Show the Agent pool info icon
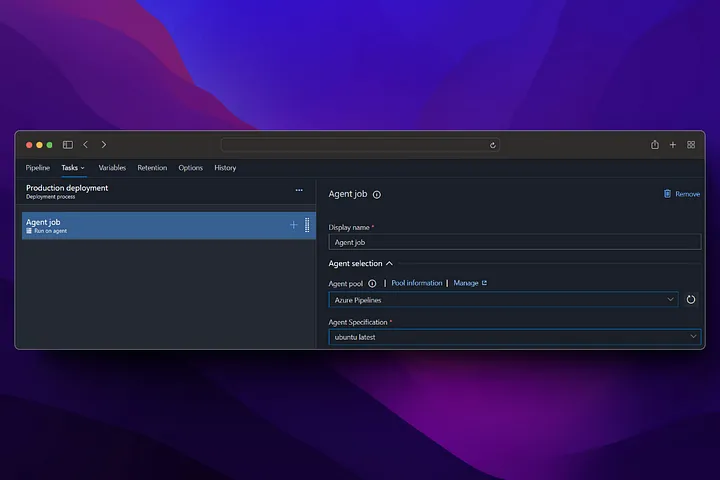The width and height of the screenshot is (720, 480). 372,284
